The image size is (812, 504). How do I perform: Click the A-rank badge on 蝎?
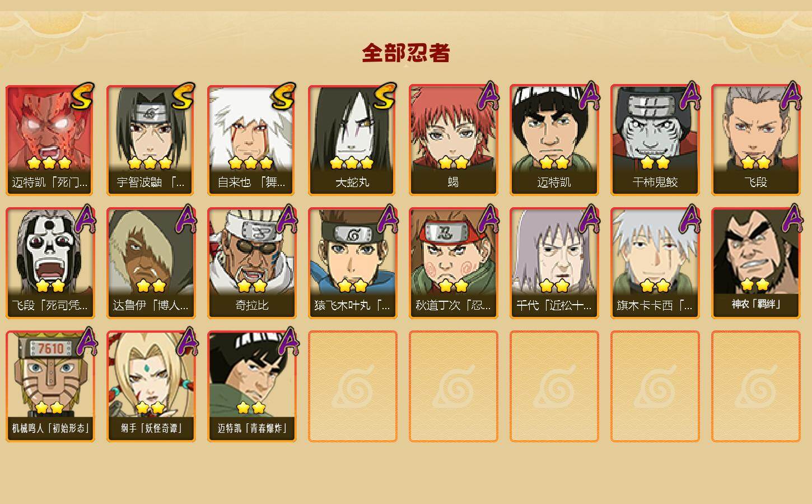click(488, 95)
